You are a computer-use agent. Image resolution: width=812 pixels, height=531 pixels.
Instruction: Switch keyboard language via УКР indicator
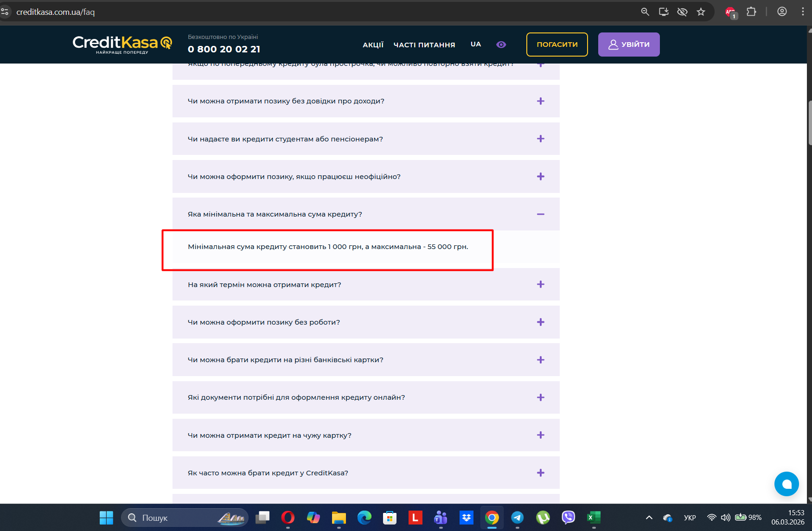[690, 518]
